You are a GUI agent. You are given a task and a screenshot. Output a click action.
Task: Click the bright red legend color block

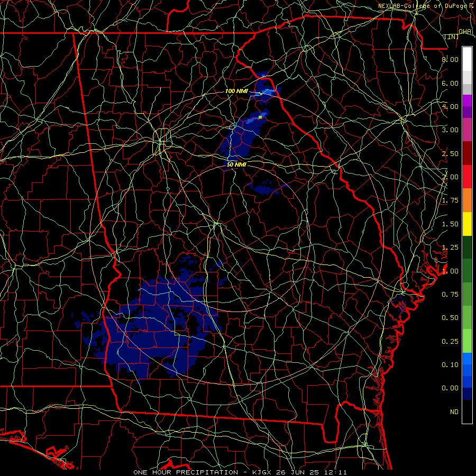click(x=467, y=177)
